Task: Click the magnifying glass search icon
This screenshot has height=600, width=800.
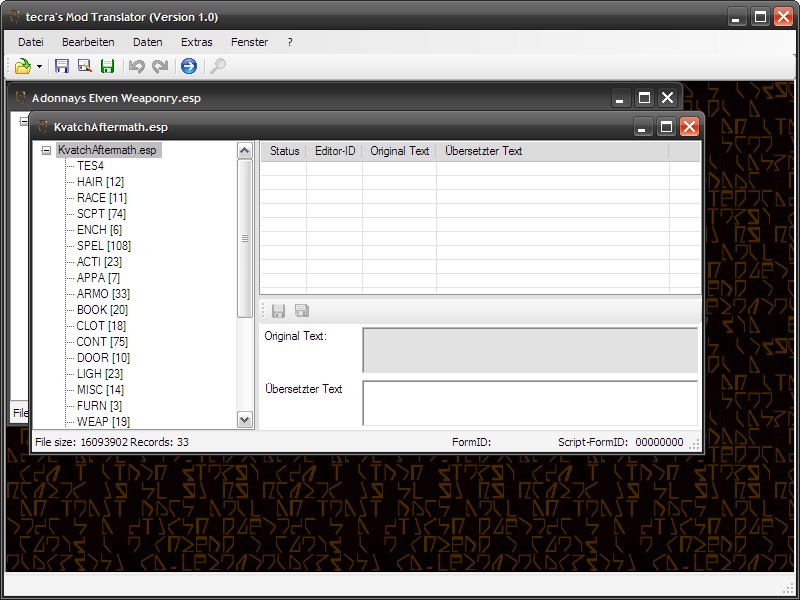Action: [217, 66]
